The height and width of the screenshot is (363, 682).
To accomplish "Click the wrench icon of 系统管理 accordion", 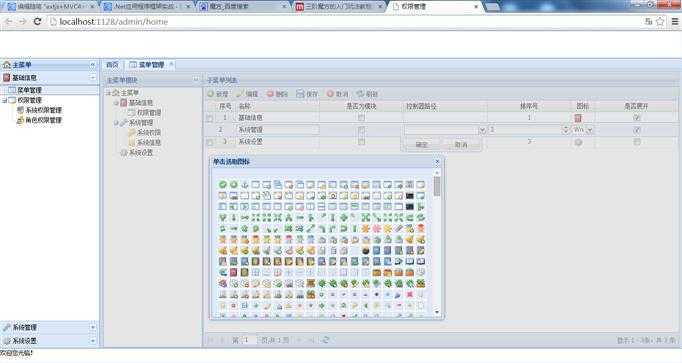I will point(7,327).
